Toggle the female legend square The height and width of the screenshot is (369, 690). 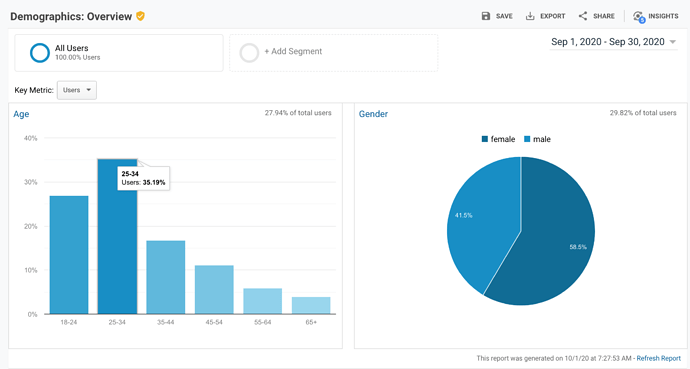[485, 139]
